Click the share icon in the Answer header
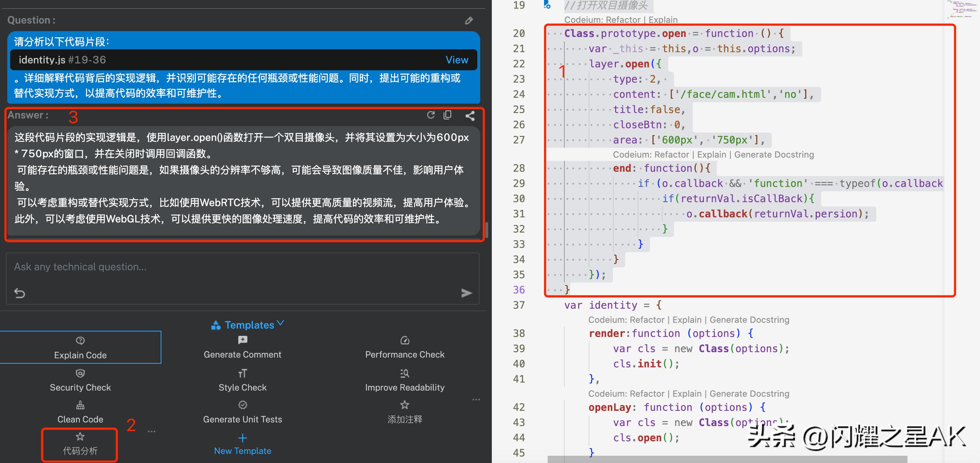The width and height of the screenshot is (980, 463). click(x=470, y=116)
